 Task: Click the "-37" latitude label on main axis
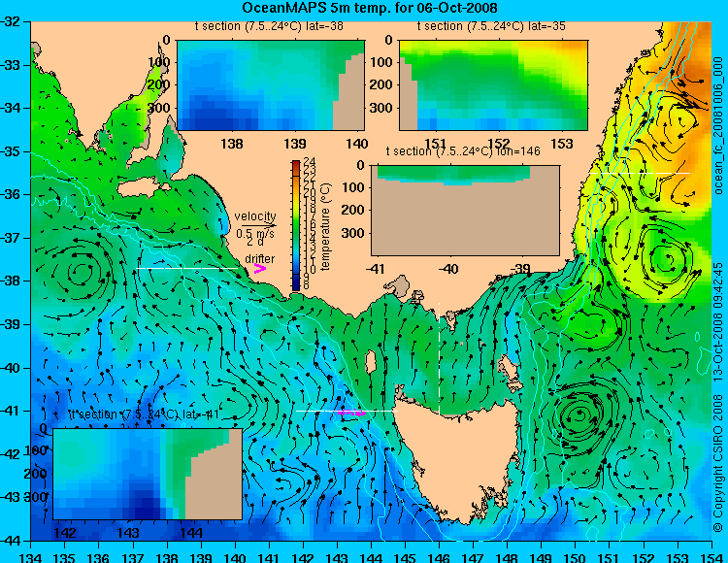coord(11,238)
